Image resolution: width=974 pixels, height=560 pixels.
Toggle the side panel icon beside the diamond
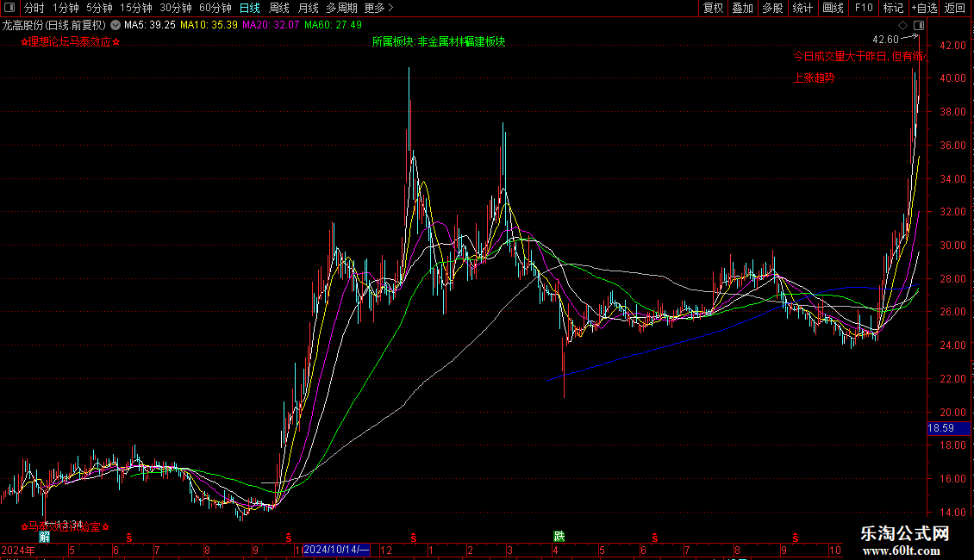click(x=918, y=25)
